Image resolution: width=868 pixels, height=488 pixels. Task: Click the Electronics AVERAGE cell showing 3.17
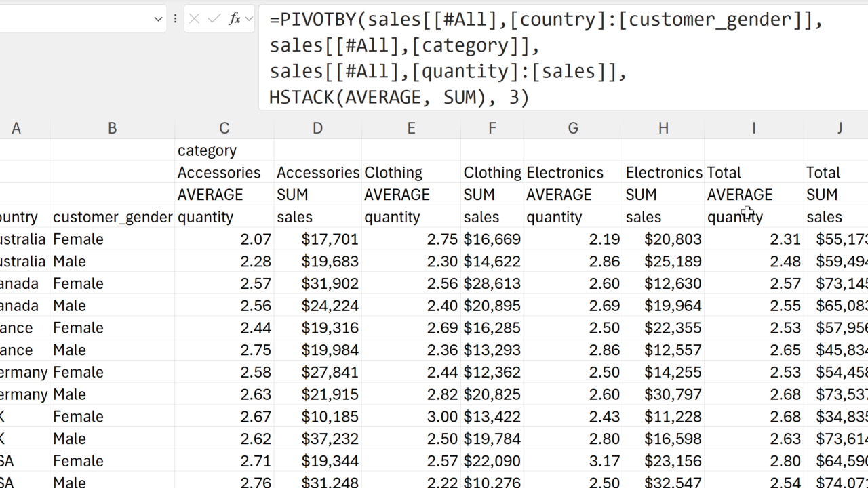point(573,461)
